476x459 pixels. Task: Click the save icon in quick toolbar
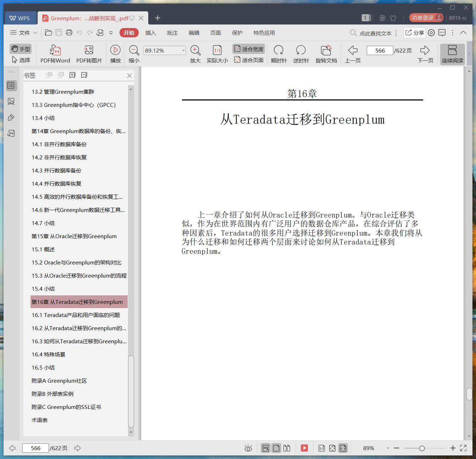tap(59, 33)
